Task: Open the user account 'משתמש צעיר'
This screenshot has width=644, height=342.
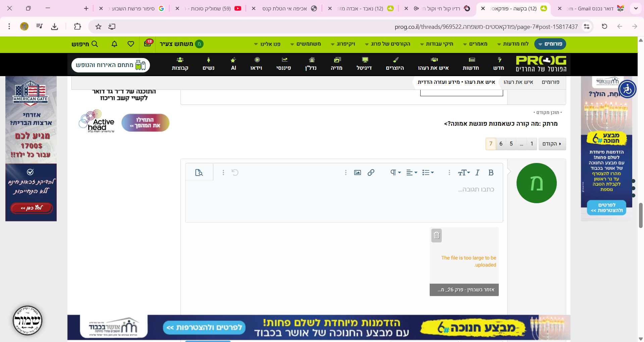Action: point(181,44)
